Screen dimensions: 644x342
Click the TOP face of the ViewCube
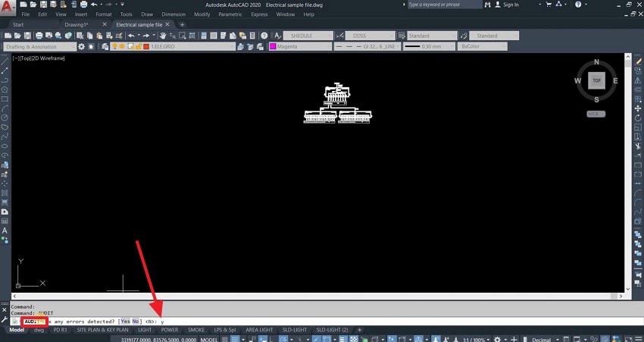tap(596, 80)
